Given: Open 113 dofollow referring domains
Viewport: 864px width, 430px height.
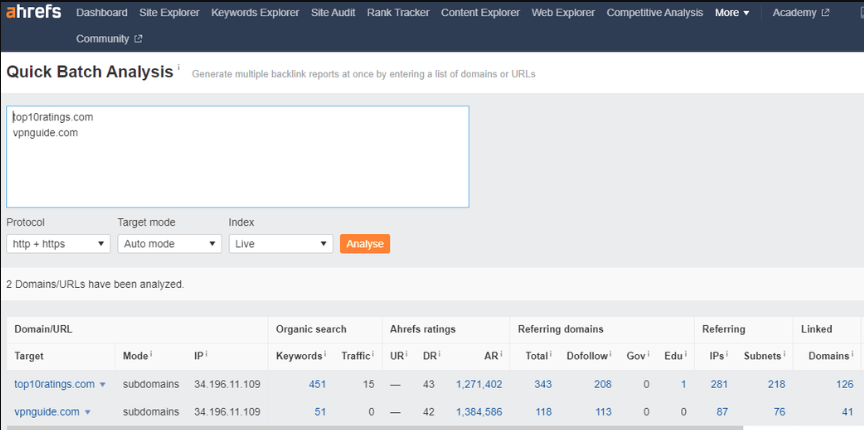Looking at the screenshot, I should coord(603,412).
